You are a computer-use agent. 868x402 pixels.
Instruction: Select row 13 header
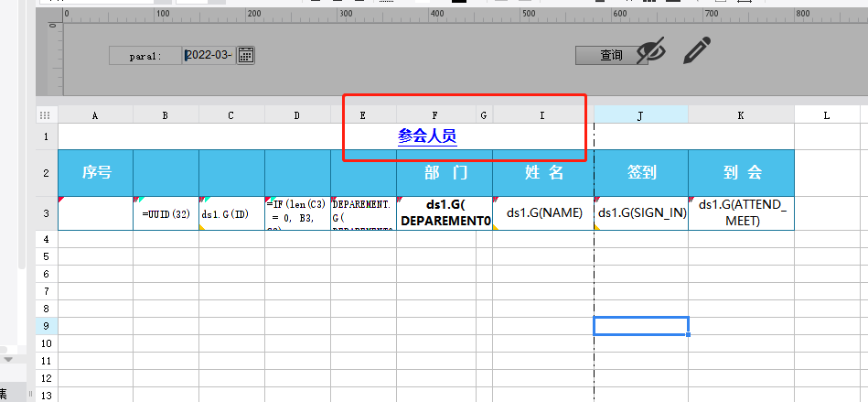(x=47, y=395)
